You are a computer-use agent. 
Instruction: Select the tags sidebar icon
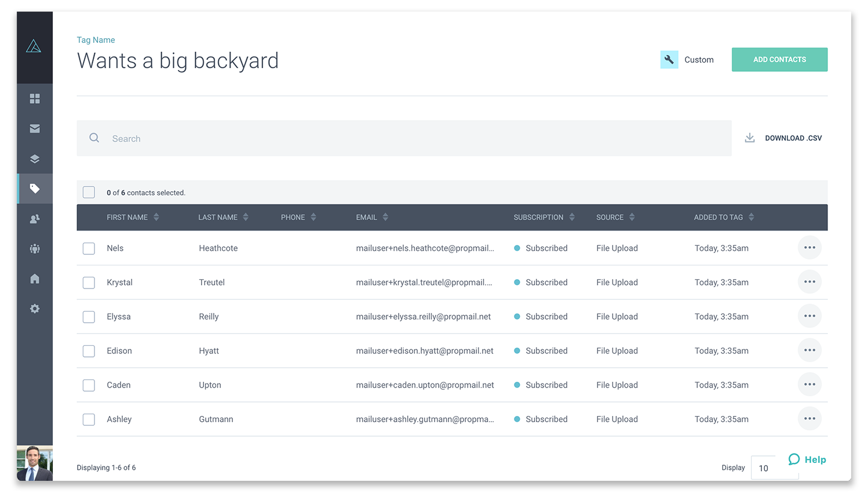[35, 189]
